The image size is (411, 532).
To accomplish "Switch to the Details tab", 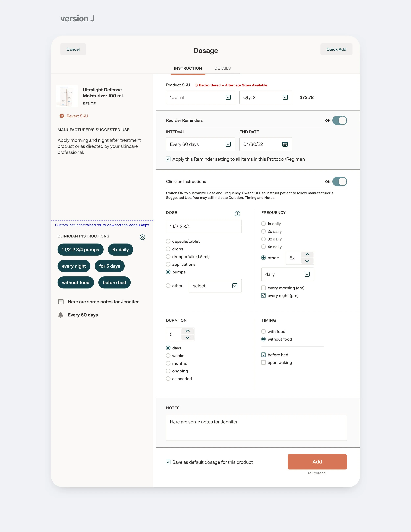I will [x=223, y=68].
